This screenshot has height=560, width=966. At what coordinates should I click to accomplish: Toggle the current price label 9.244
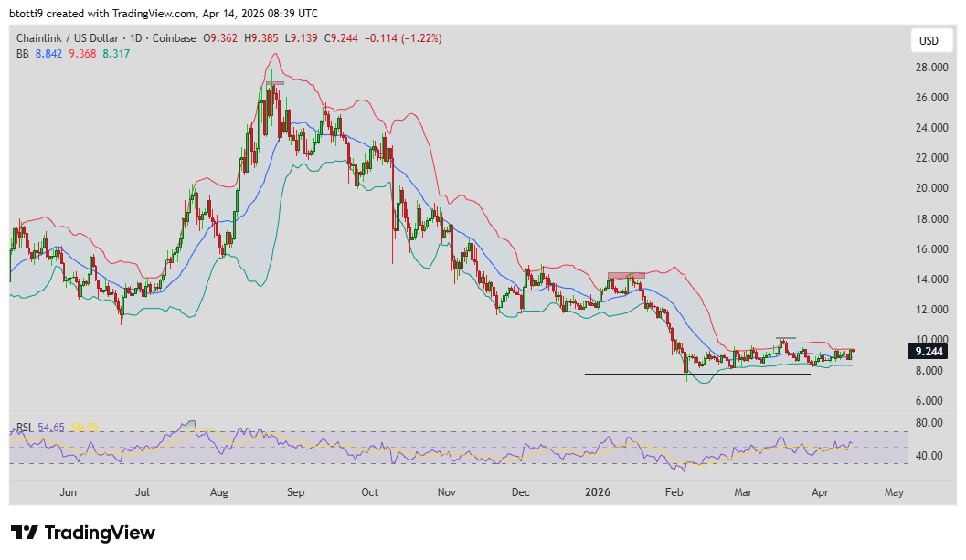pos(927,351)
